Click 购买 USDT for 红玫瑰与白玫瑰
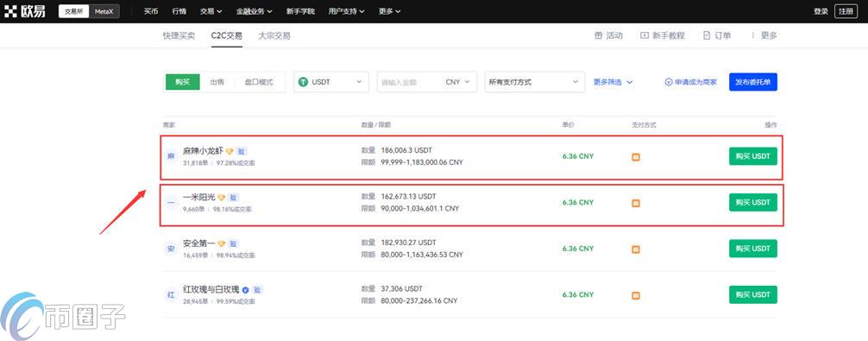Viewport: 868px width, 341px height. pyautogui.click(x=753, y=294)
